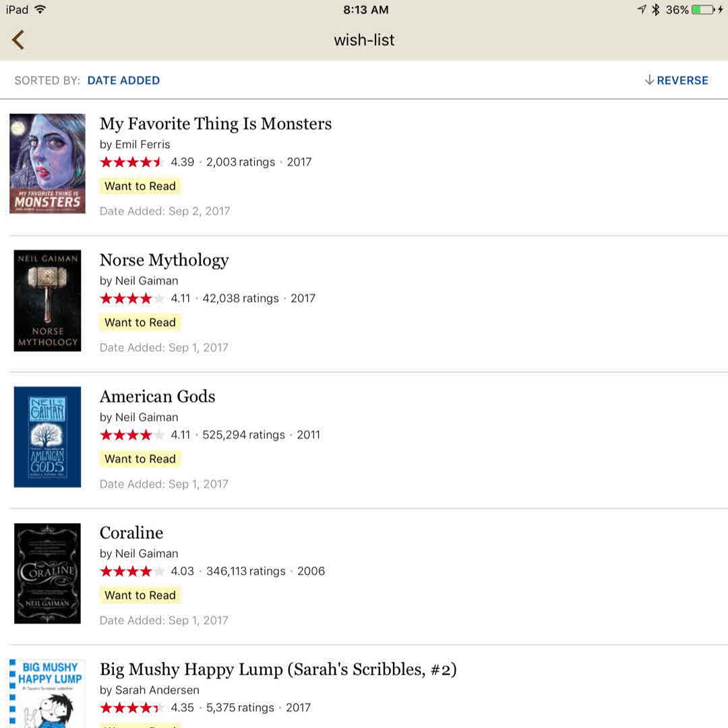Image resolution: width=728 pixels, height=728 pixels.
Task: Open the Norse Mythology cover thumbnail
Action: (47, 301)
